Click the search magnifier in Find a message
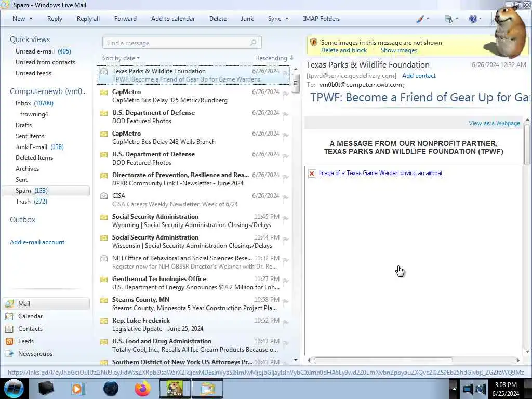 coord(253,43)
